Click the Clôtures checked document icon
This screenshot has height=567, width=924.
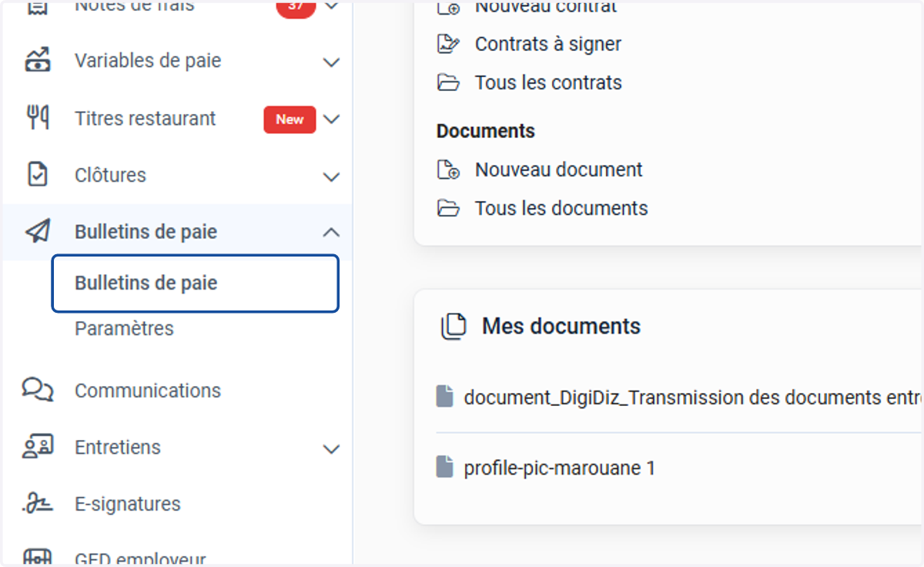tap(37, 174)
